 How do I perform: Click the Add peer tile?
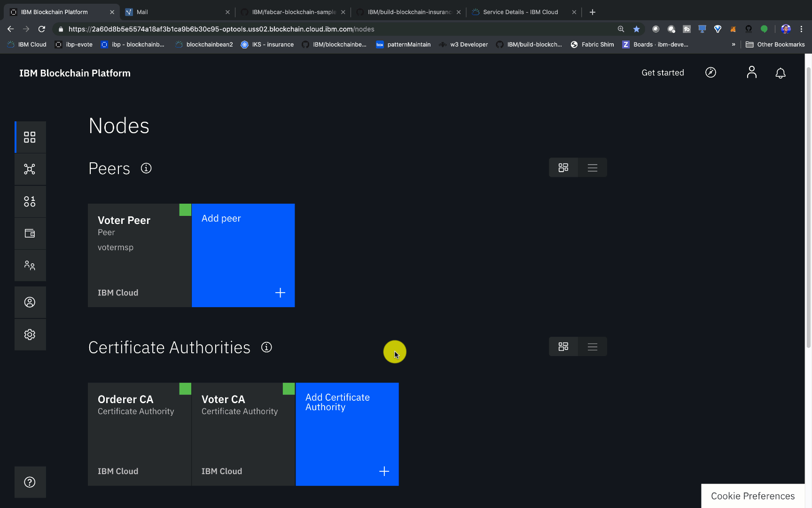[243, 255]
